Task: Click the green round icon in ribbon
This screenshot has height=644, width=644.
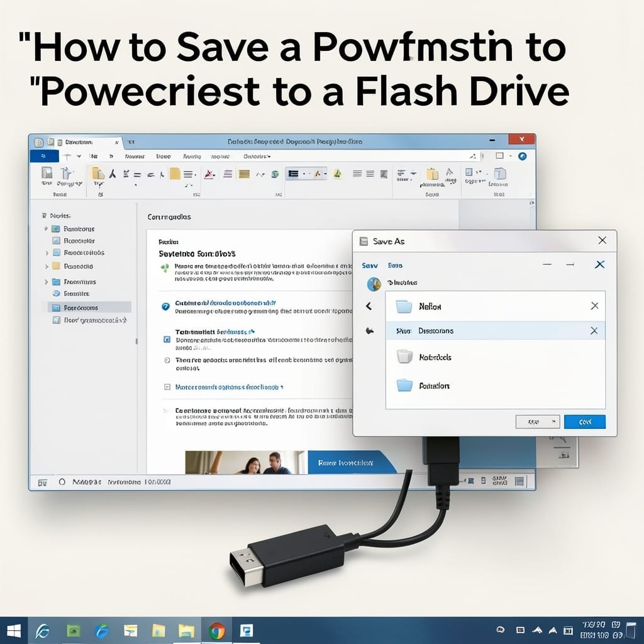Action: [x=275, y=174]
